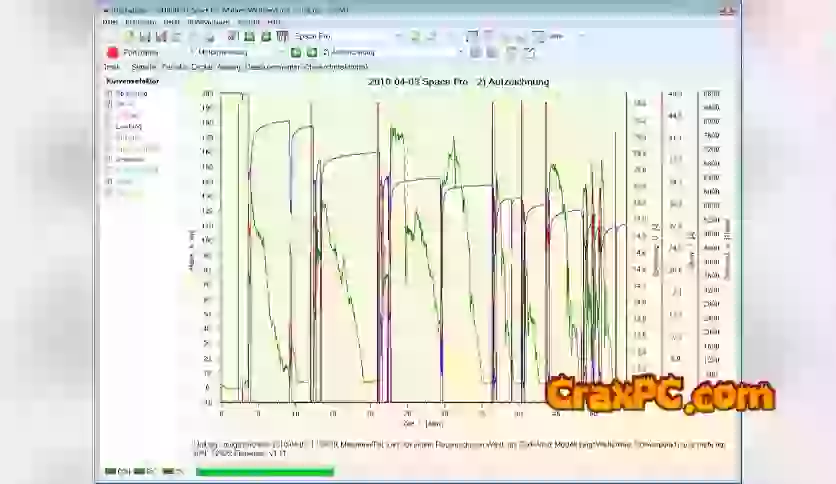Viewport: 836px width, 484px height.
Task: Click the Kurvenselektor header
Action: 132,81
